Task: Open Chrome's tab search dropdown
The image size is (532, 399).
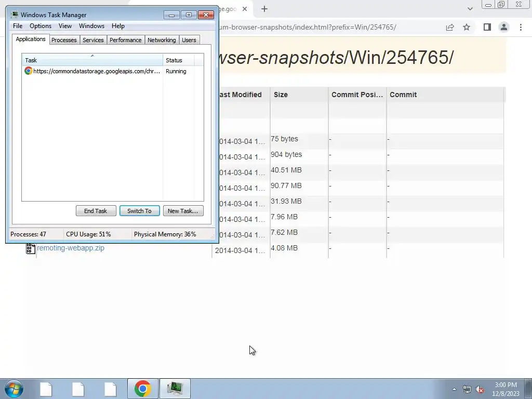Action: pos(470,9)
